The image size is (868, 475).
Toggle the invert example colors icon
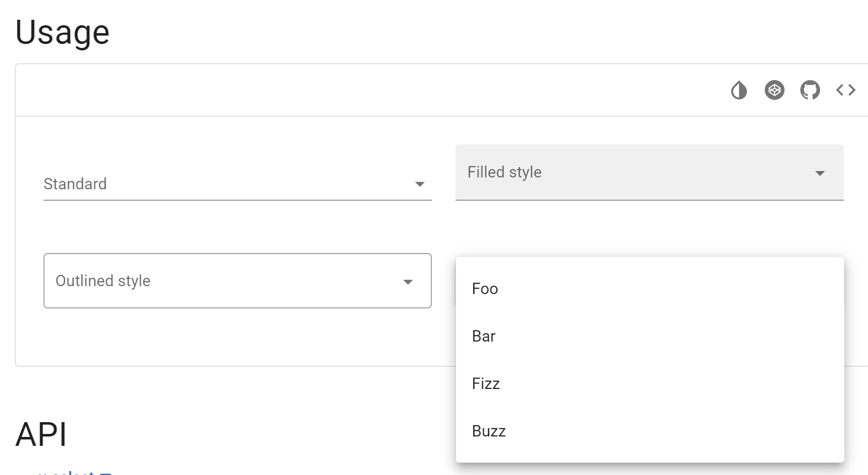coord(739,90)
